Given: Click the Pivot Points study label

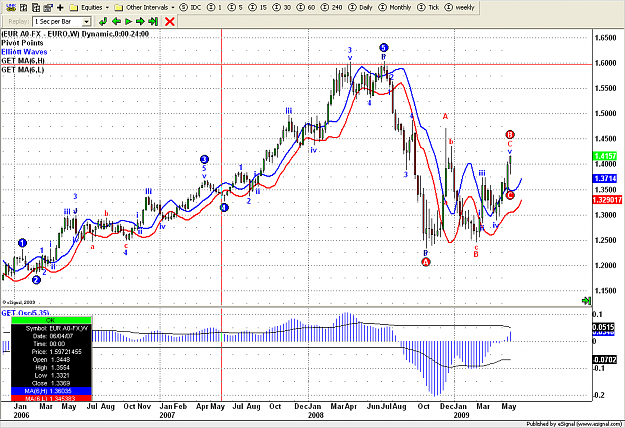Looking at the screenshot, I should [x=22, y=43].
